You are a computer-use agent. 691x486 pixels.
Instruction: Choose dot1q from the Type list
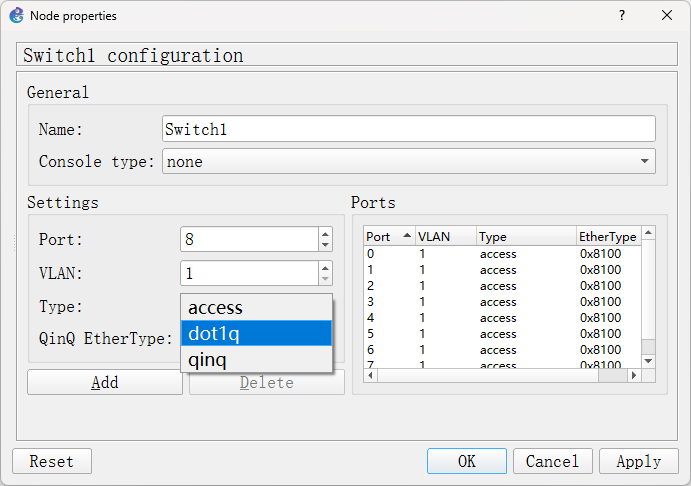(256, 334)
